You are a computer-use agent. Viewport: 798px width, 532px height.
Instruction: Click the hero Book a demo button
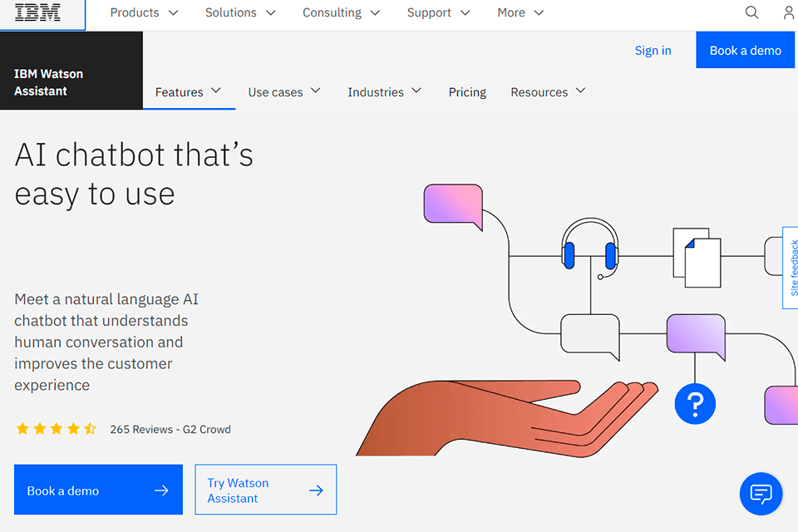point(98,490)
